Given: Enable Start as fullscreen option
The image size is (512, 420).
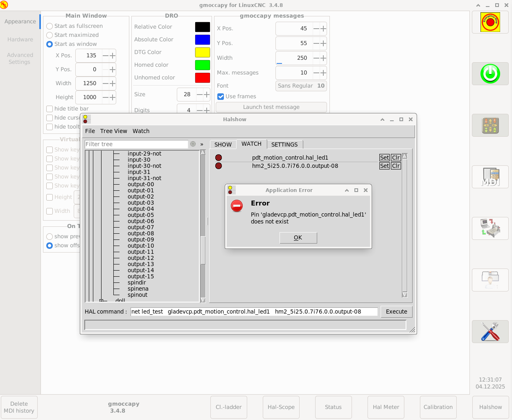Looking at the screenshot, I should click(x=50, y=26).
